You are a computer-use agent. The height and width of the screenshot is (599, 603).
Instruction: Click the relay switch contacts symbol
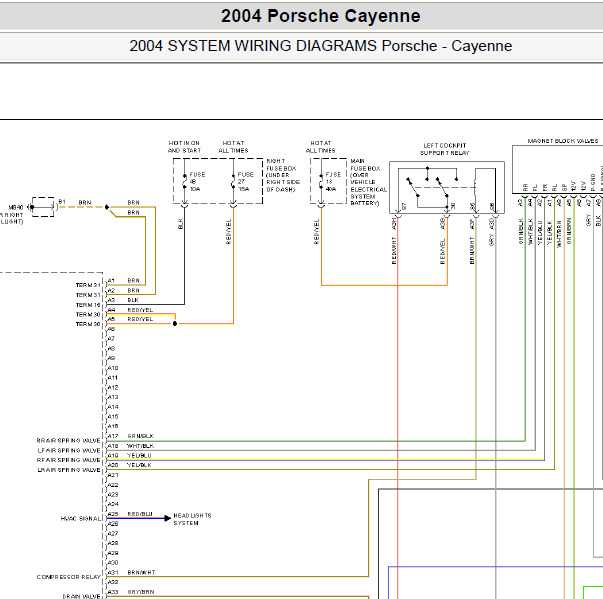(433, 187)
